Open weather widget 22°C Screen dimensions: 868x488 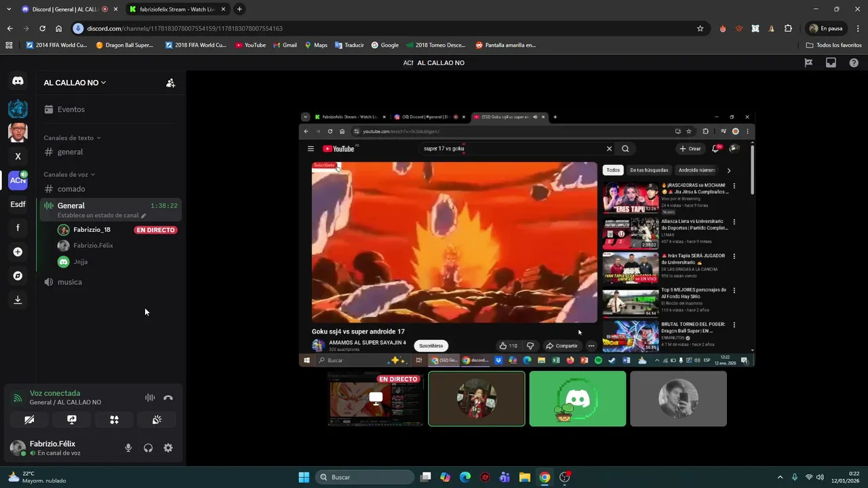click(x=37, y=477)
